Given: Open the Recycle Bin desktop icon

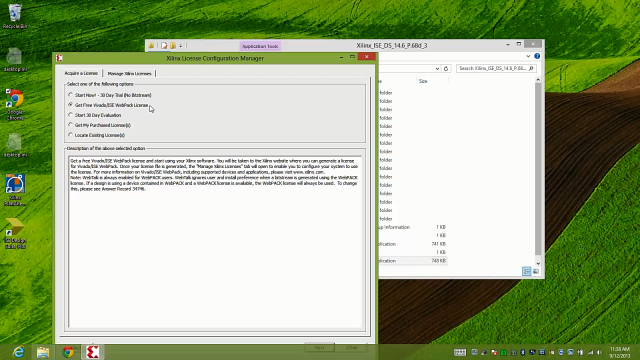Looking at the screenshot, I should point(15,16).
